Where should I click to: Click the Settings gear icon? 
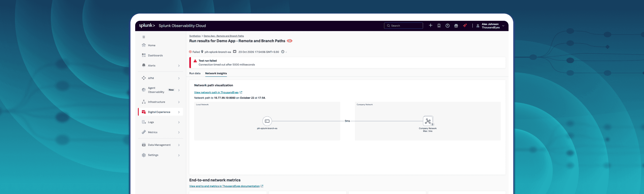coord(144,155)
